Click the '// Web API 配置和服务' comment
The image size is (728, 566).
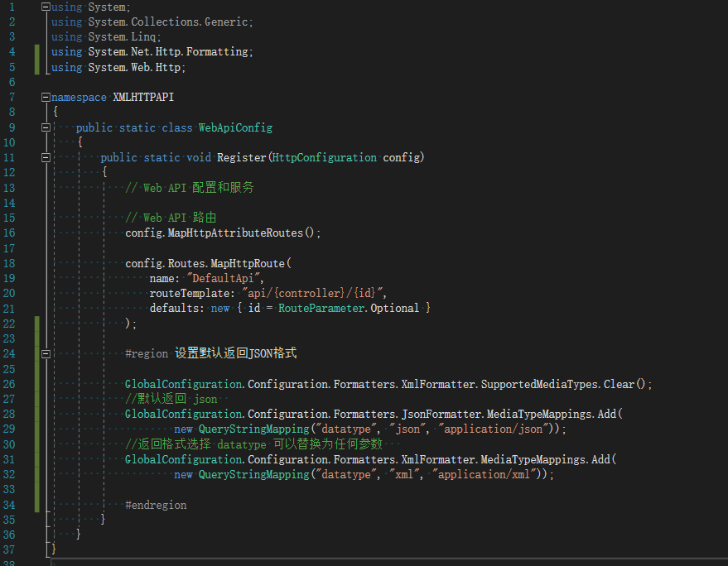pos(190,188)
